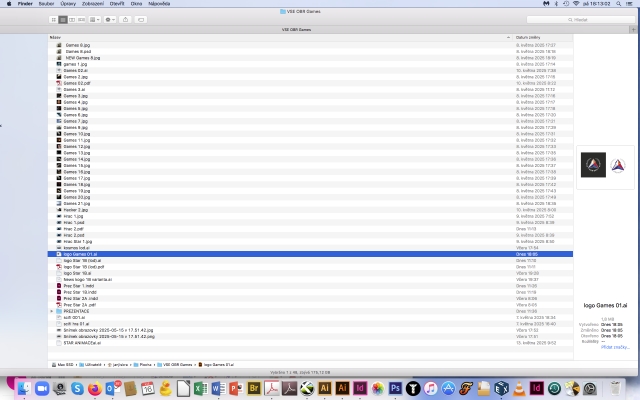Image resolution: width=640 pixels, height=400 pixels.
Task: Switch Finder to list view
Action: (63, 20)
